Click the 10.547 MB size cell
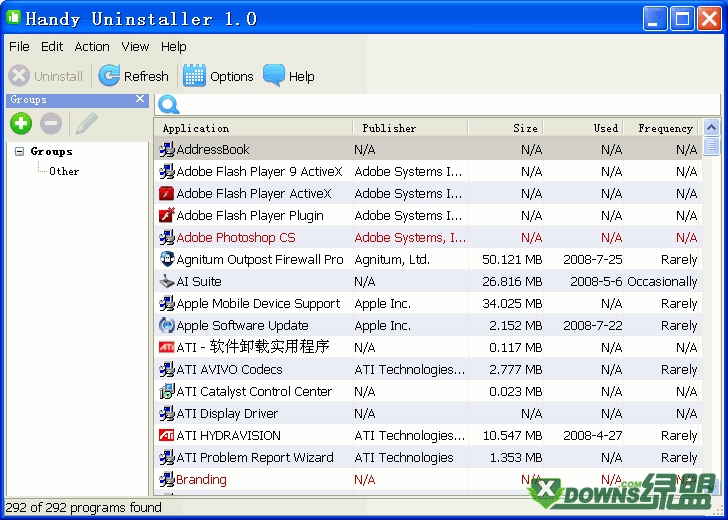 click(512, 435)
